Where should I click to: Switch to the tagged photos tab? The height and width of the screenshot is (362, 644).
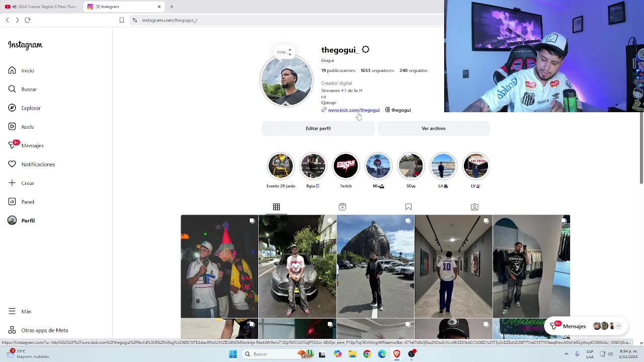pyautogui.click(x=474, y=207)
